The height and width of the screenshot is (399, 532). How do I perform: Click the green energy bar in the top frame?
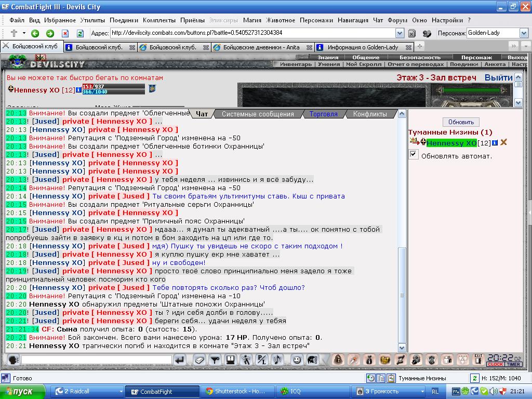click(471, 90)
